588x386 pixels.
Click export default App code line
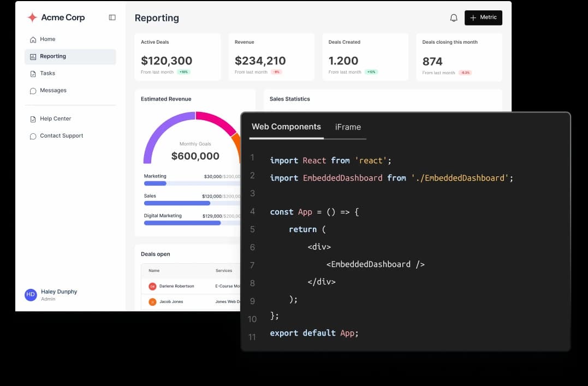(x=314, y=333)
